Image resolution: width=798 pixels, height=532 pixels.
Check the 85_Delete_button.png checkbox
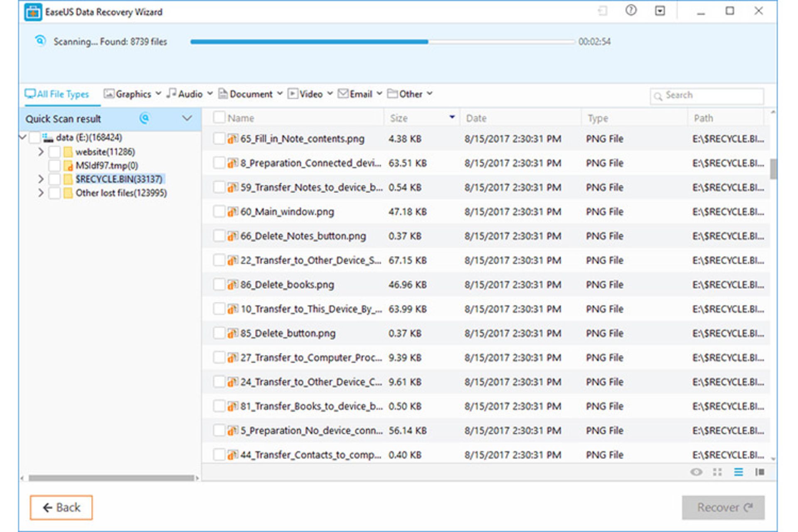219,333
